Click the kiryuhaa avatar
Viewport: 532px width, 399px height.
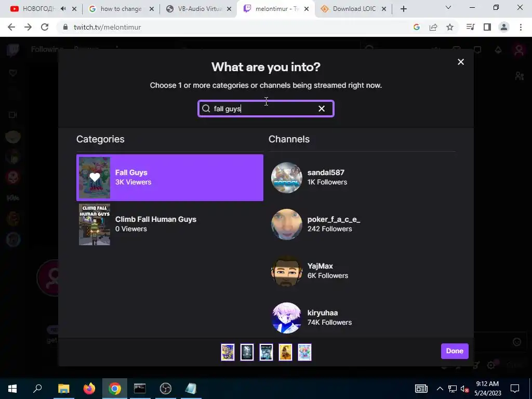click(x=287, y=317)
